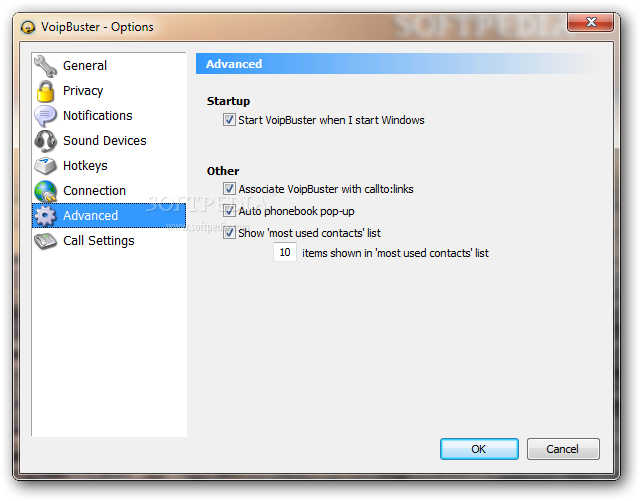The image size is (641, 501).
Task: Click the telephone icon for Call Settings
Action: point(45,241)
